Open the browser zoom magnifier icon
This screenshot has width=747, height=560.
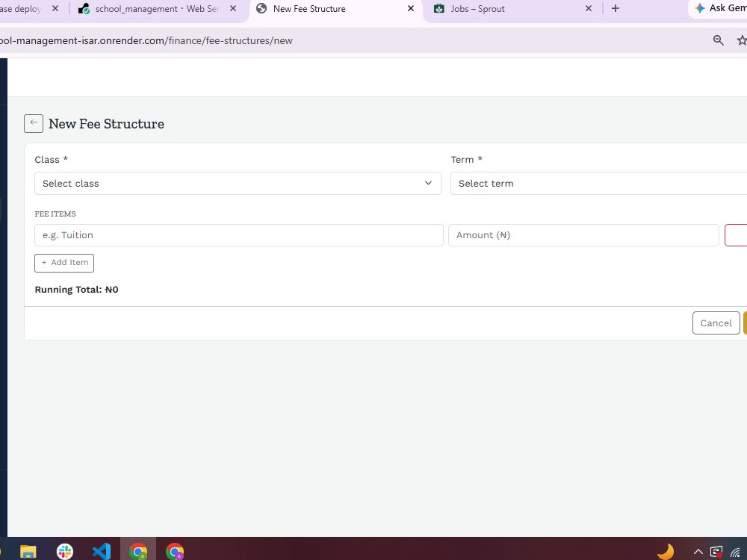(719, 40)
